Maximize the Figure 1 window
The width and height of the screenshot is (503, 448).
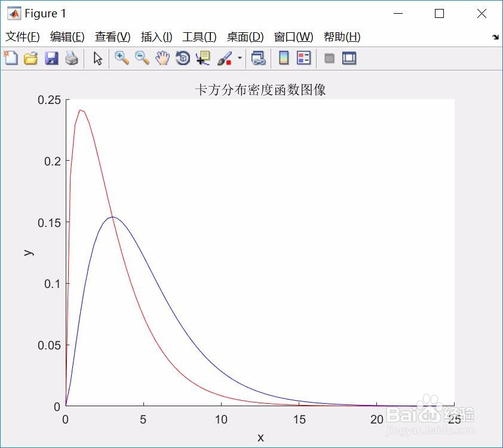[x=439, y=14]
